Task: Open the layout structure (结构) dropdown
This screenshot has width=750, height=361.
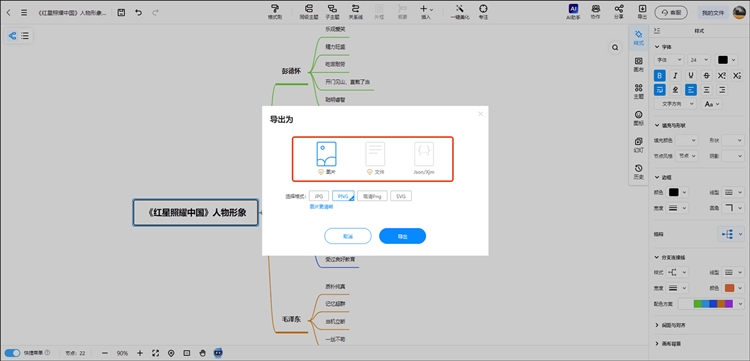Action: click(731, 234)
